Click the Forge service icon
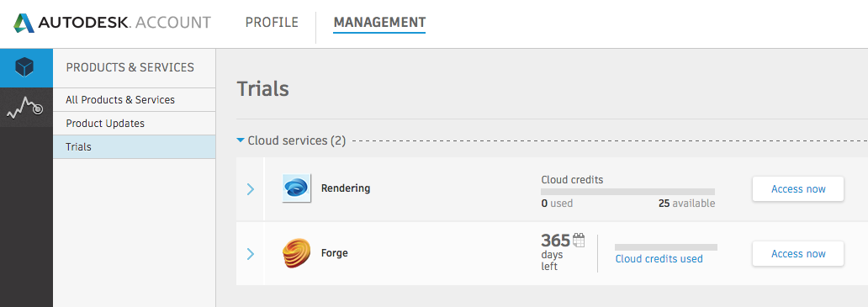Image resolution: width=868 pixels, height=307 pixels. coord(296,253)
